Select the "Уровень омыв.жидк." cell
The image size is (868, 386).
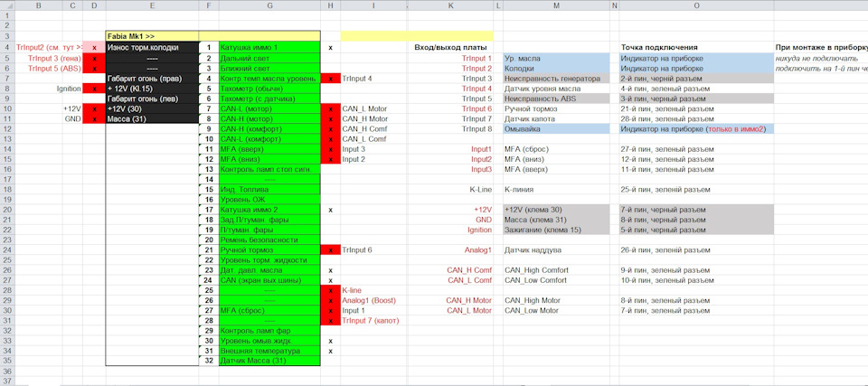tap(269, 341)
